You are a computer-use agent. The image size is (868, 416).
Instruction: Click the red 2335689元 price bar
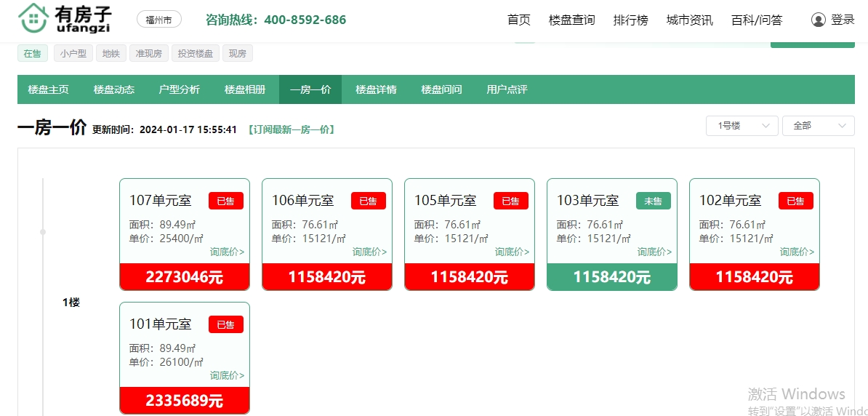tap(184, 401)
